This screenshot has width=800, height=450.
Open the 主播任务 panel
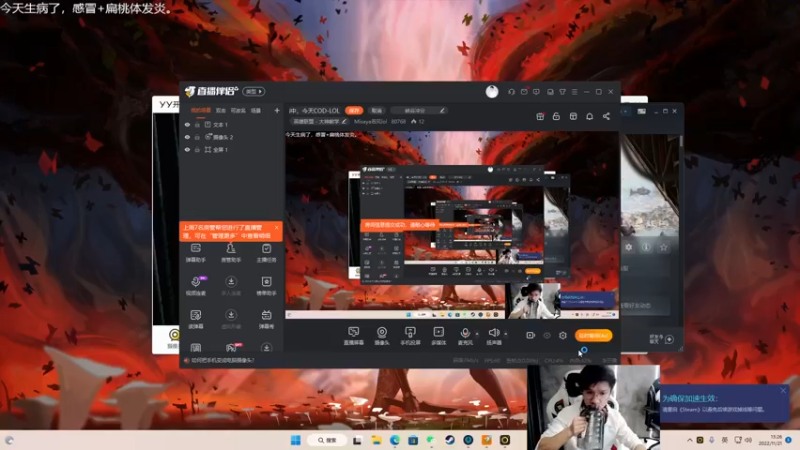(266, 253)
